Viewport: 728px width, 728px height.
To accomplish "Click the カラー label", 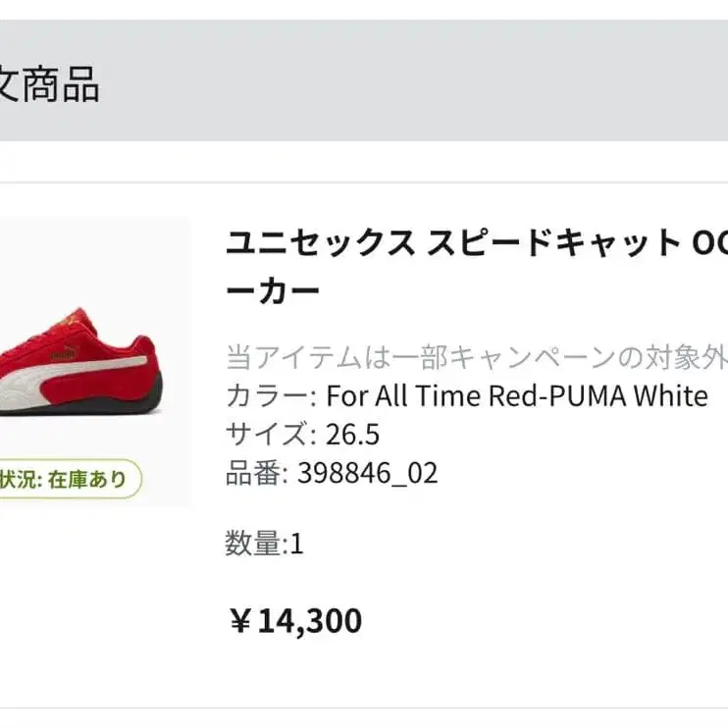I will coord(266,396).
